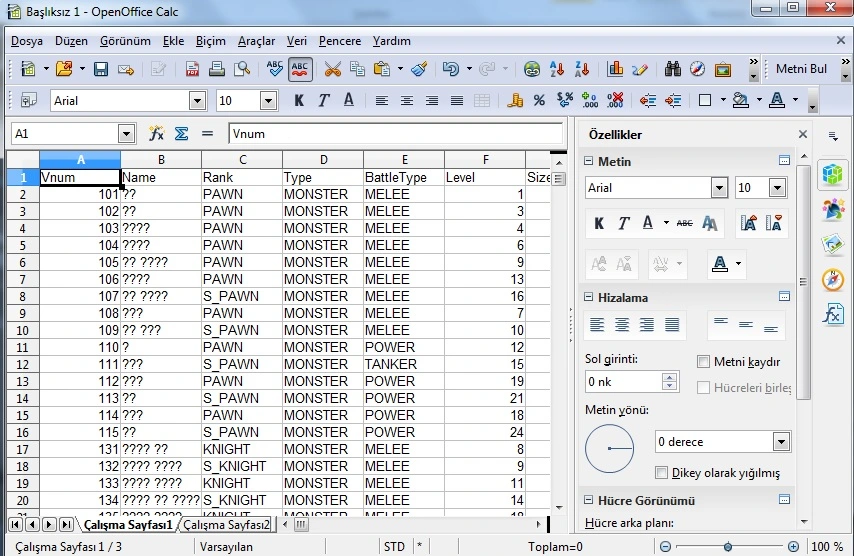
Task: Expand the text direction degree dropdown
Action: 781,441
